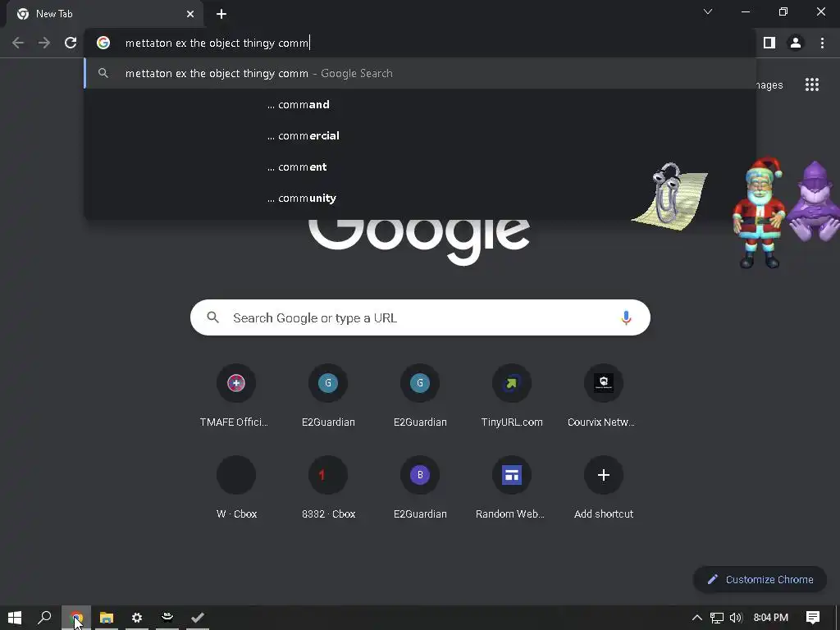This screenshot has width=840, height=630.
Task: Open the notification action center icon
Action: point(813,618)
